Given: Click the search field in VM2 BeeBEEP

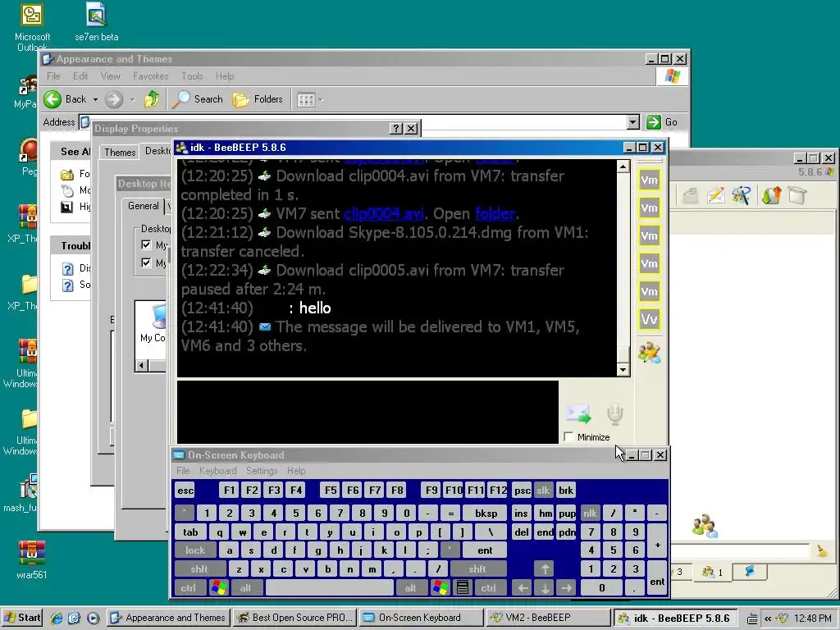Looking at the screenshot, I should coord(740,550).
